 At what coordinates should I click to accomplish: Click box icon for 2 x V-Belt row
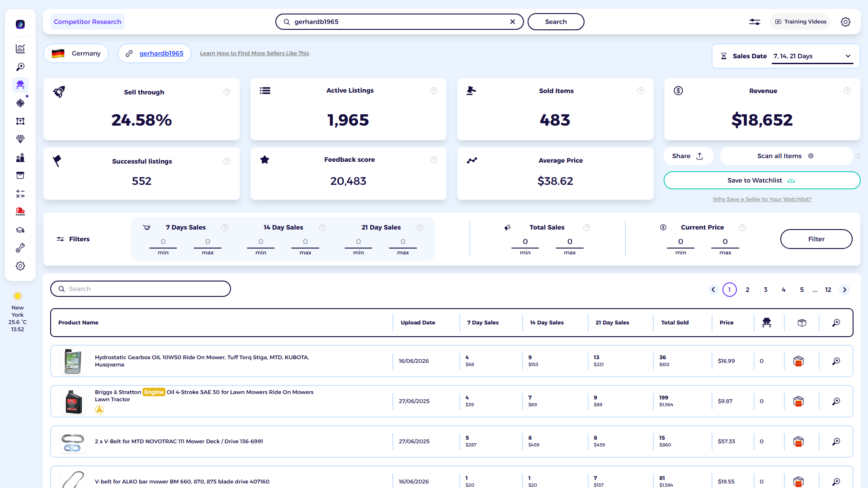pyautogui.click(x=798, y=441)
